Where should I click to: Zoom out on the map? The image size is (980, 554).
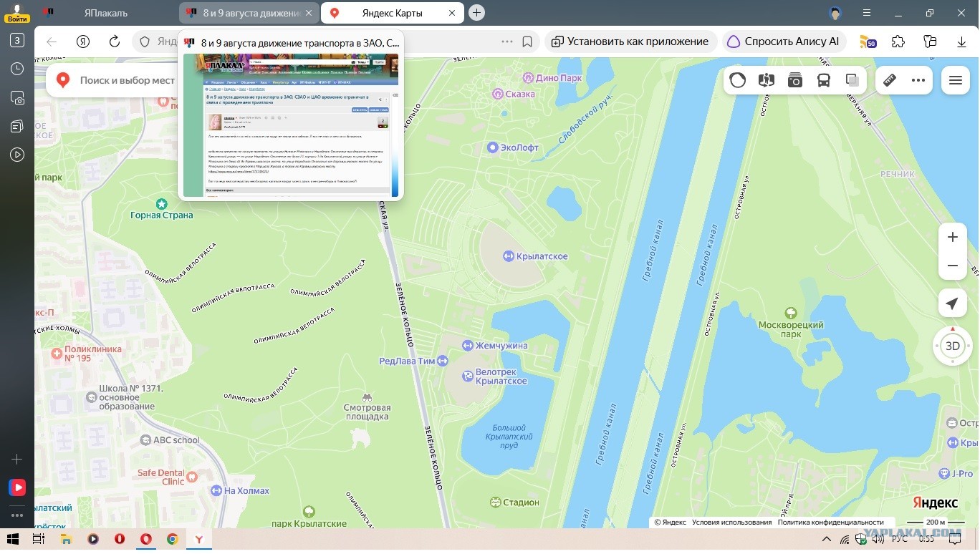952,266
